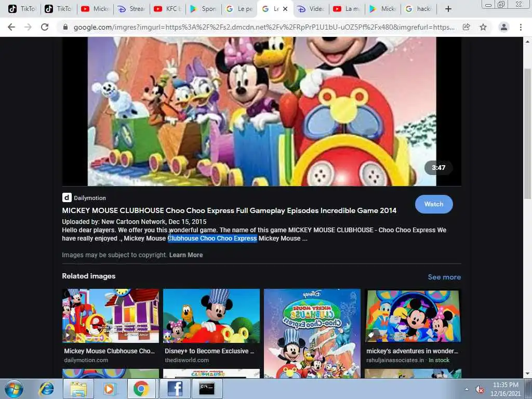Open the main Choo Choo Express preview image
Viewport: 532px width, 399px height.
click(262, 111)
